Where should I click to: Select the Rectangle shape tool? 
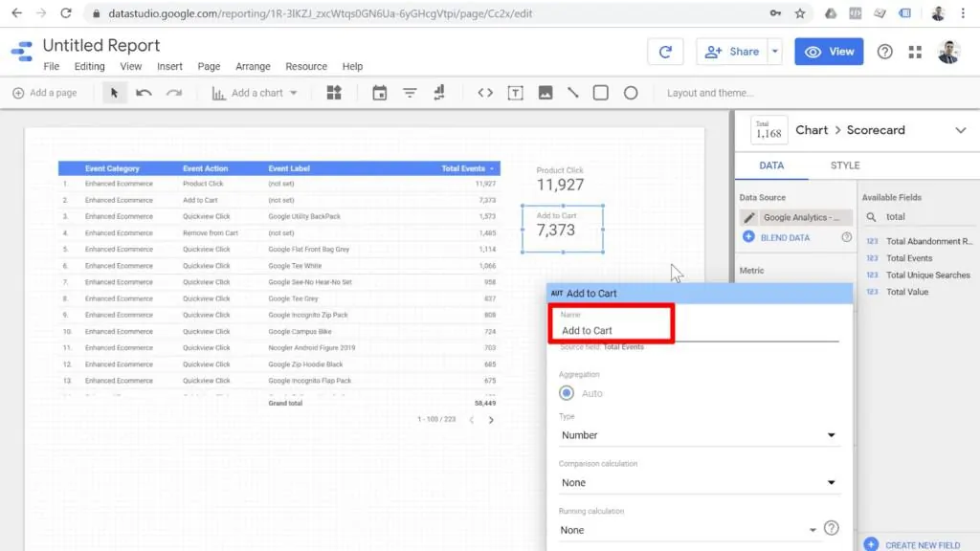tap(601, 93)
